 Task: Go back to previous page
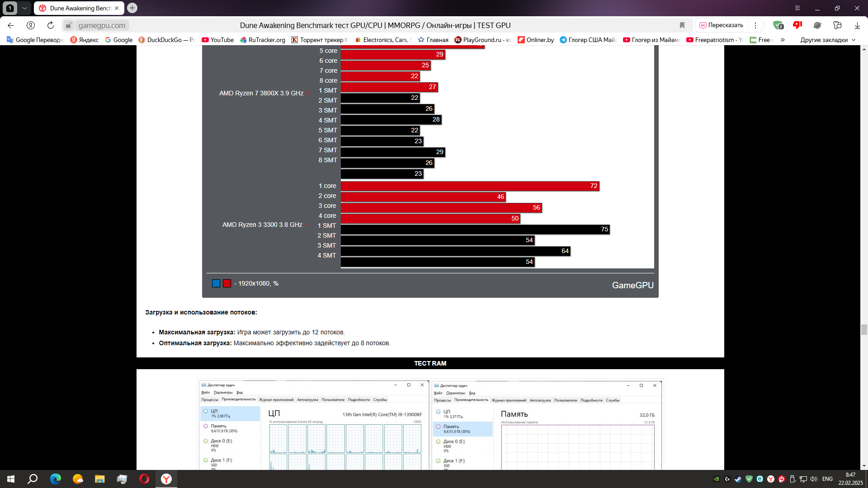(11, 25)
